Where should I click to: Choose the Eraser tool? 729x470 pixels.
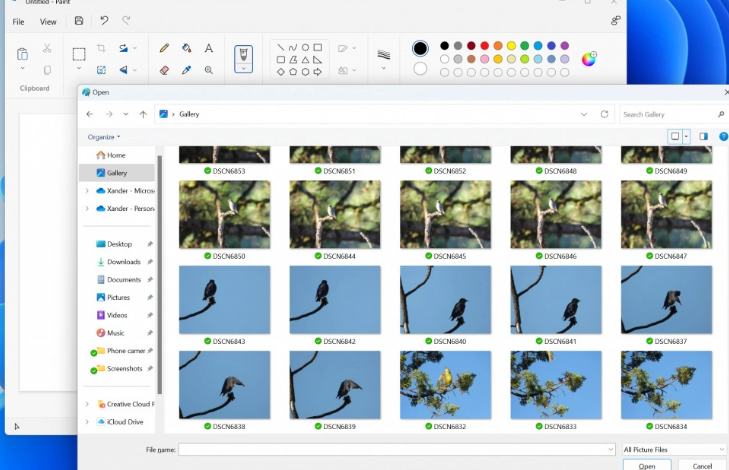click(x=165, y=70)
